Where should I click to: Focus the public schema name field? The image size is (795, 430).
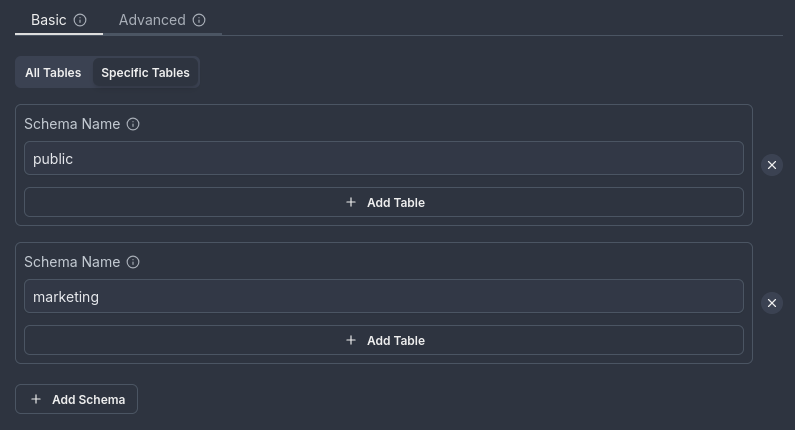click(x=383, y=158)
